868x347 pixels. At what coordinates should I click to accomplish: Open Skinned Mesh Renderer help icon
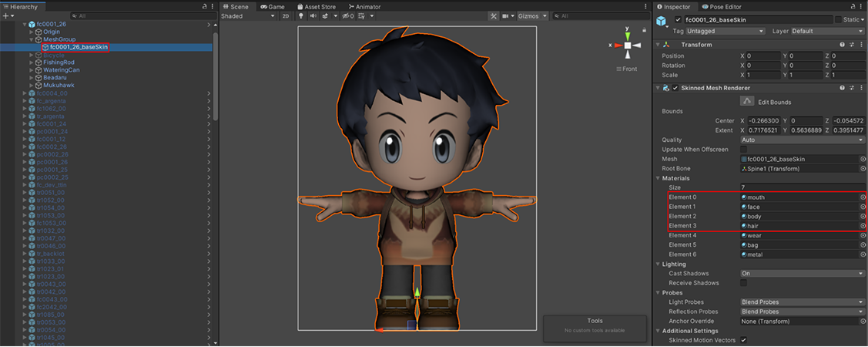point(842,89)
